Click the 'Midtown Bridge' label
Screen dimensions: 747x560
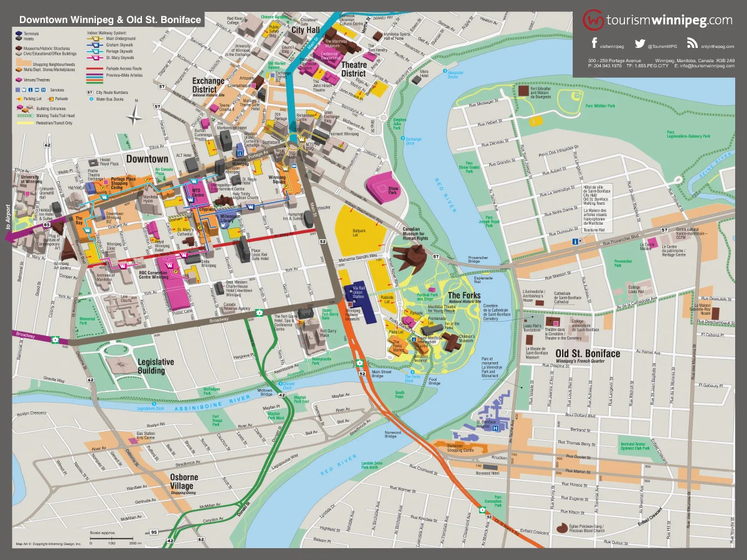tap(266, 392)
